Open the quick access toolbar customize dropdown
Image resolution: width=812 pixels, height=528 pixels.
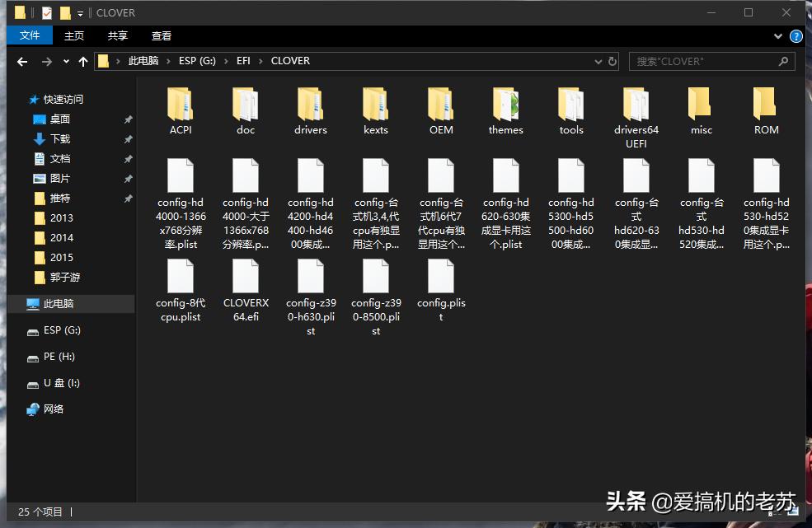(78, 12)
